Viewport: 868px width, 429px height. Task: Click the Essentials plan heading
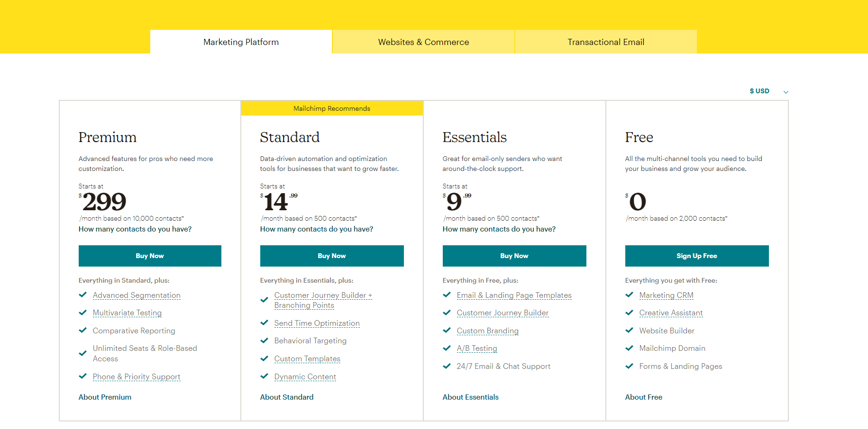point(475,137)
